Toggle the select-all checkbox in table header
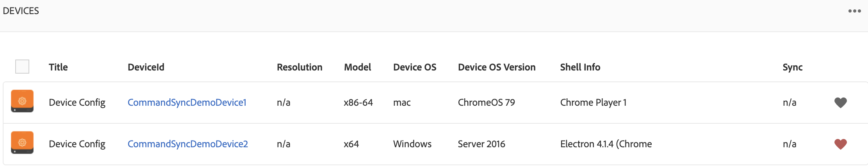The image size is (868, 168). coord(22,67)
